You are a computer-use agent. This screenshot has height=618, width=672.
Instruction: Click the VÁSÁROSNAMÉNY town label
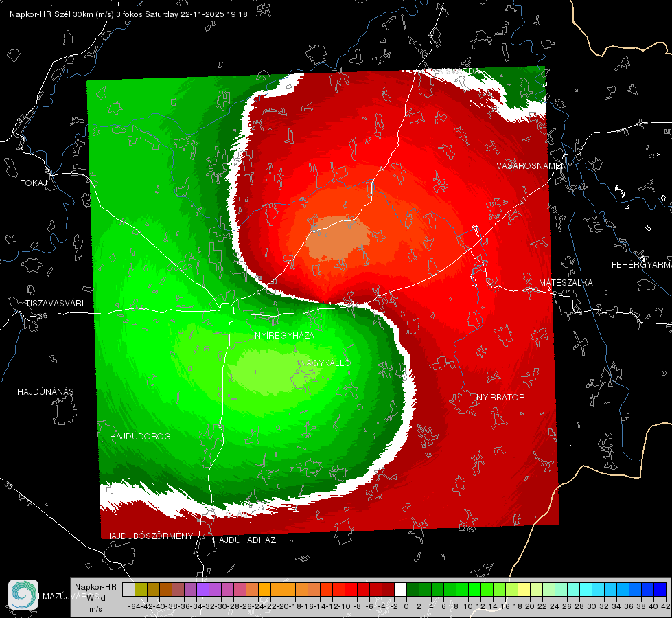pos(535,166)
